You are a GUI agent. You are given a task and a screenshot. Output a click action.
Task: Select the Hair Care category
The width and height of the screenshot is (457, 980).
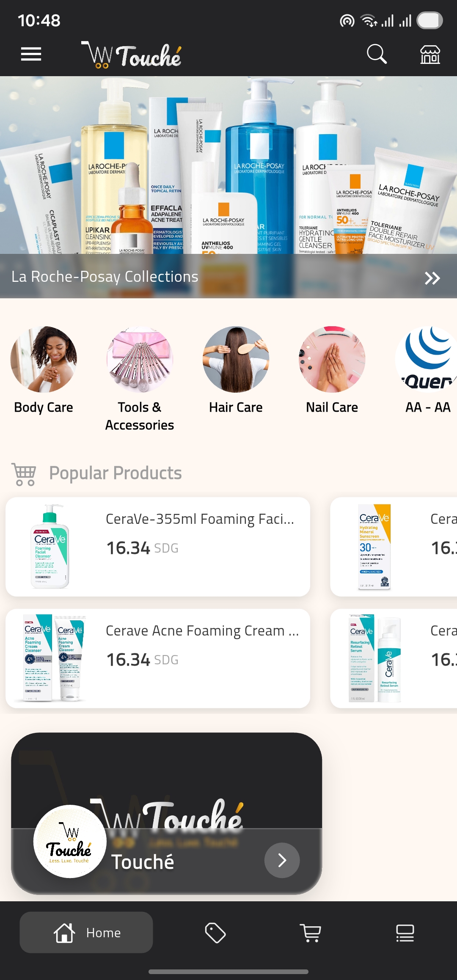coord(236,370)
